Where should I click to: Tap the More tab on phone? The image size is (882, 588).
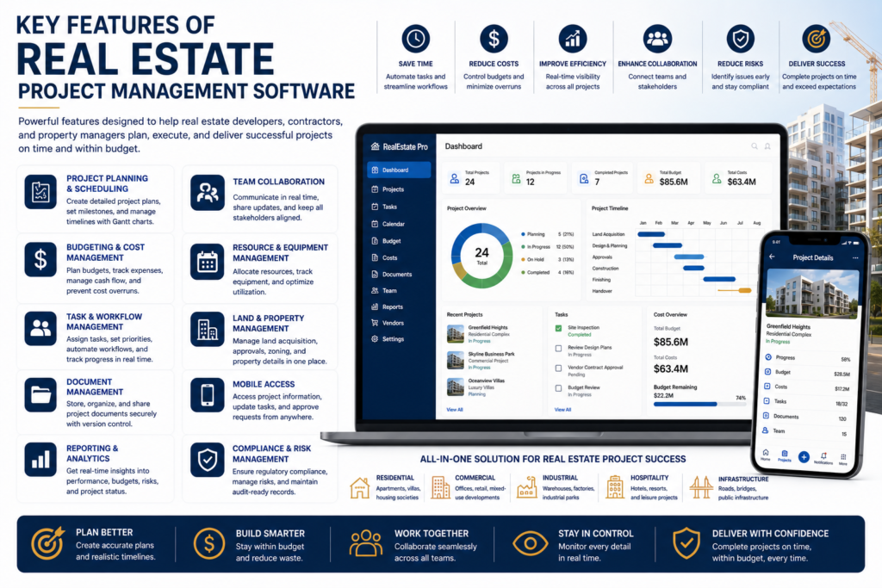842,459
